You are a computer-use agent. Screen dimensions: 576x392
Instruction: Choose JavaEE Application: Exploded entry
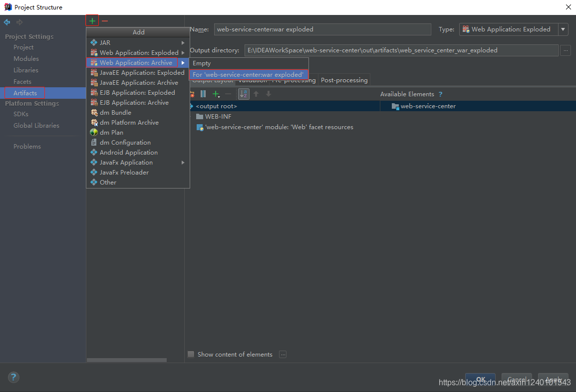click(138, 73)
